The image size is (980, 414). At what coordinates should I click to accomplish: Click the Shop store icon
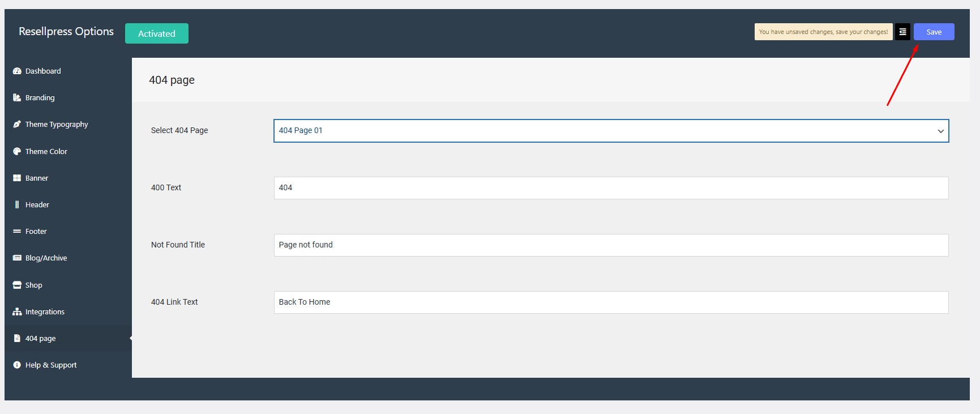point(17,285)
